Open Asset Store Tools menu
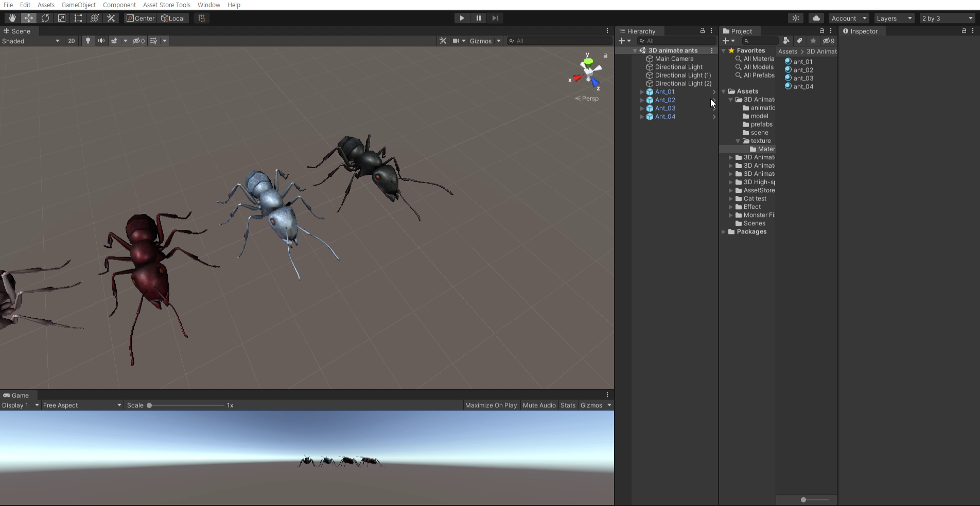The width and height of the screenshot is (980, 506). click(167, 5)
